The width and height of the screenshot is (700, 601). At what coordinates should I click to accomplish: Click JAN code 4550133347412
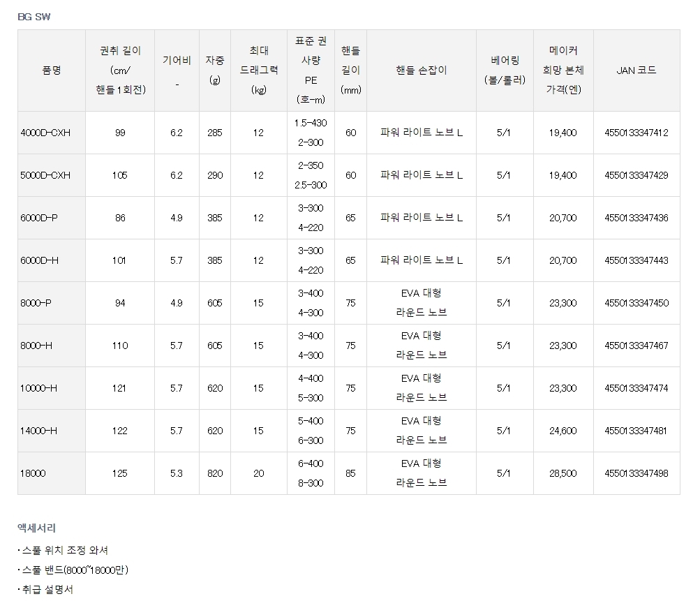pyautogui.click(x=636, y=133)
